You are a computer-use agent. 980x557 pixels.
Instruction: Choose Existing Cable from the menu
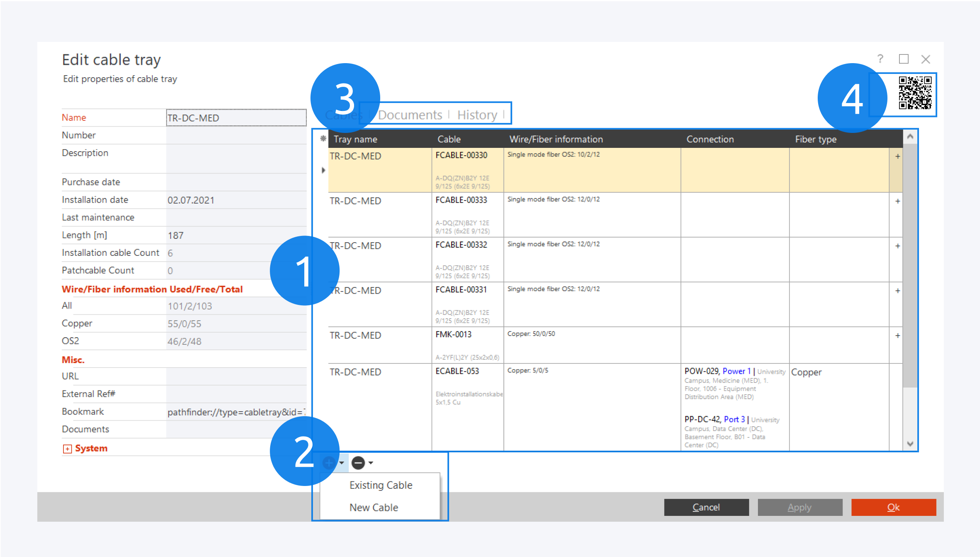381,485
